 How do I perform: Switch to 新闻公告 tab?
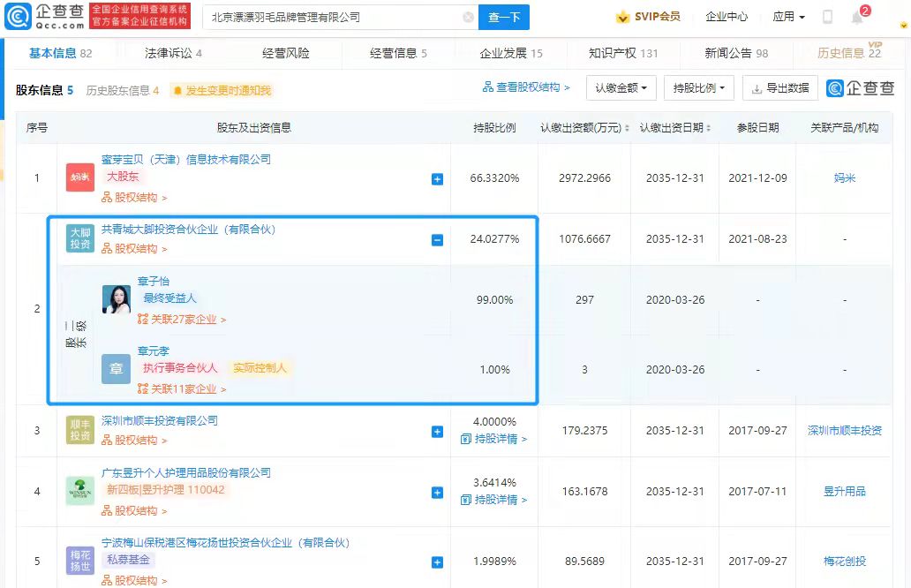coord(736,54)
